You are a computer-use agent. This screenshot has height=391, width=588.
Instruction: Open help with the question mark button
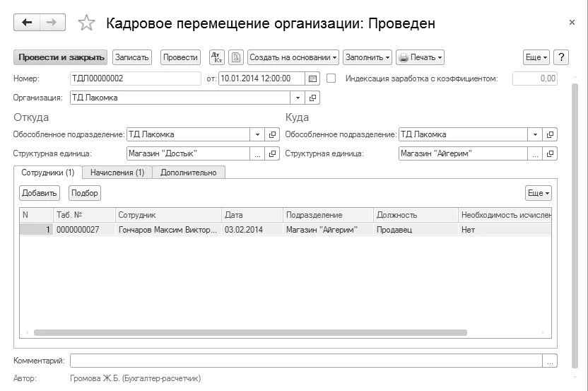tap(561, 57)
